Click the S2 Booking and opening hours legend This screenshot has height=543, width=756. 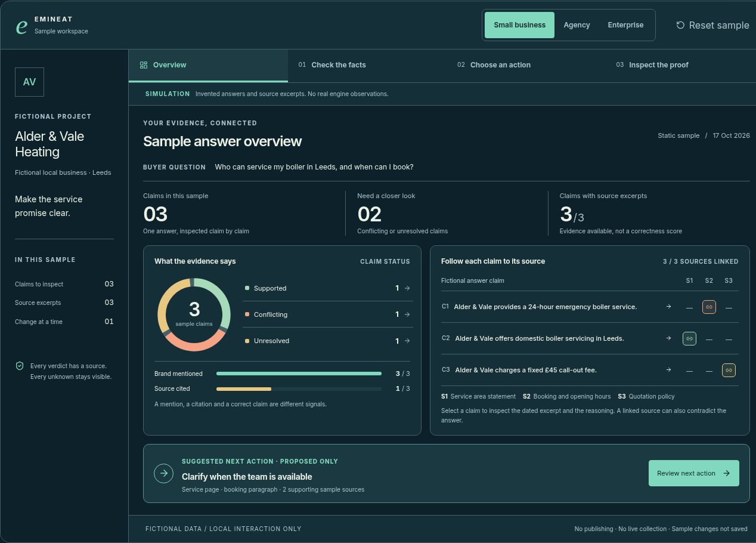tap(566, 396)
